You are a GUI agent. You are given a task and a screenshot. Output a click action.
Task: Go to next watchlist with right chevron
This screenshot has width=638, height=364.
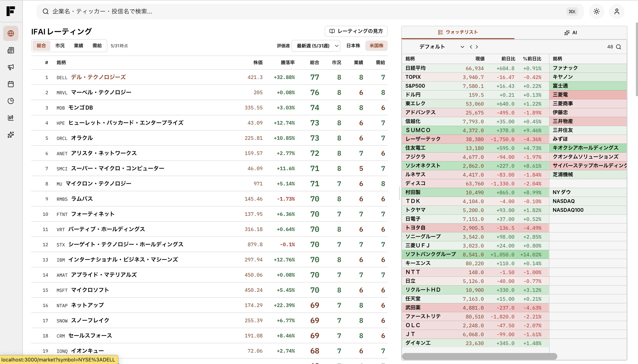click(477, 47)
